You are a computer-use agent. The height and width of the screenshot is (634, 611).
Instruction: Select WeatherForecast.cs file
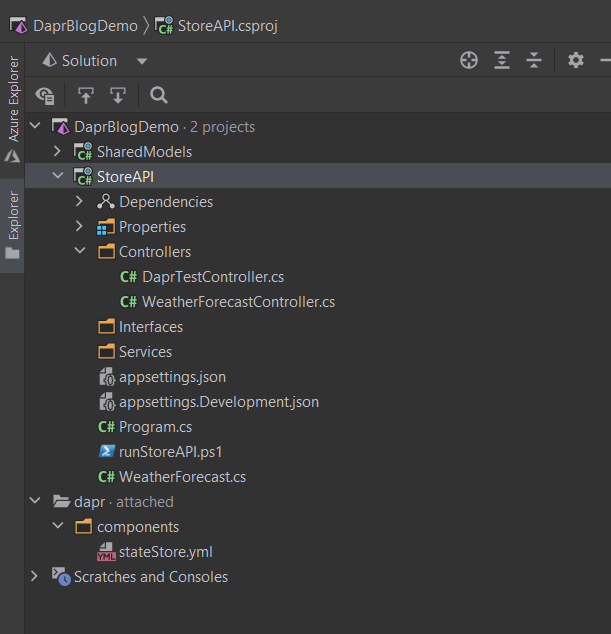tap(318, 477)
